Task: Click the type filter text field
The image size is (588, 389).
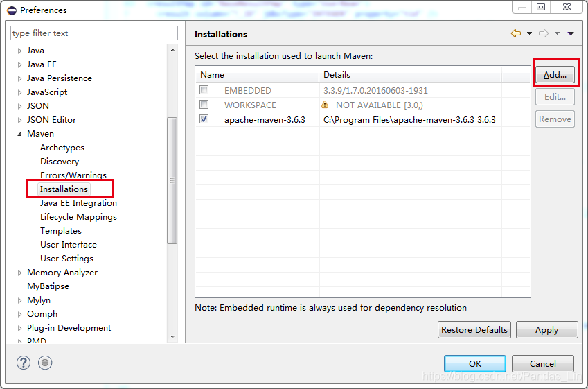Action: [94, 33]
